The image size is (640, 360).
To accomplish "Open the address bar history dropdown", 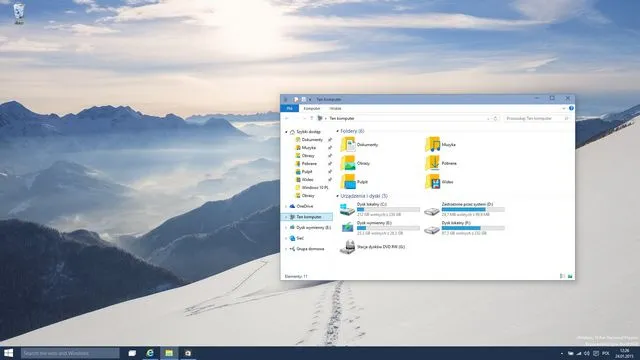I will [x=488, y=118].
